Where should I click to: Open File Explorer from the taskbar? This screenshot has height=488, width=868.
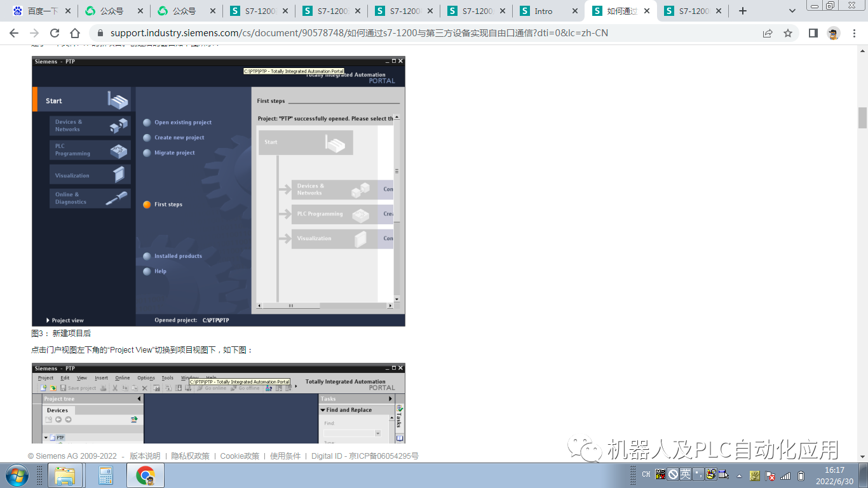65,475
